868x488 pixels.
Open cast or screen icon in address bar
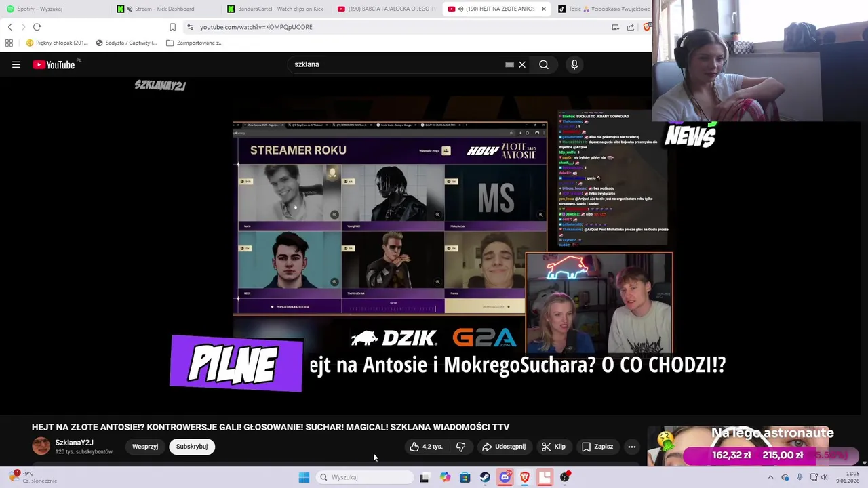pos(615,27)
